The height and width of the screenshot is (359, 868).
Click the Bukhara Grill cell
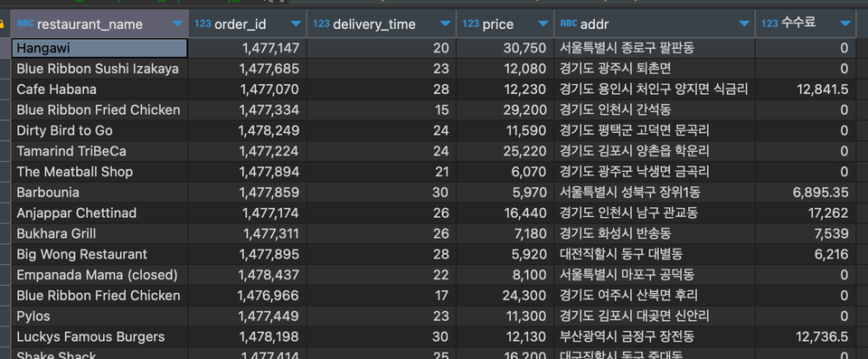[99, 234]
